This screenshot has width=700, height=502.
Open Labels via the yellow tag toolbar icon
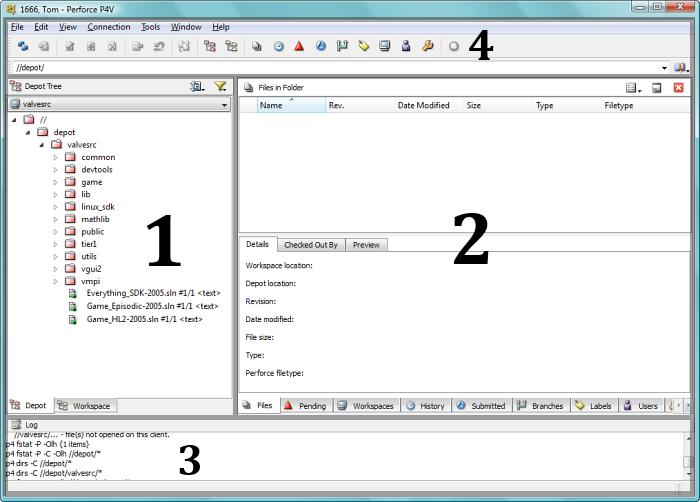(x=363, y=46)
